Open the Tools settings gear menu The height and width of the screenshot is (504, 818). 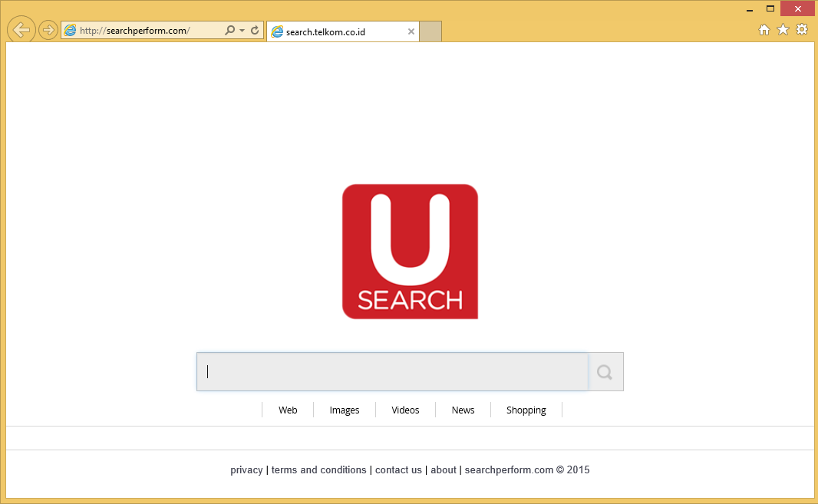[802, 28]
